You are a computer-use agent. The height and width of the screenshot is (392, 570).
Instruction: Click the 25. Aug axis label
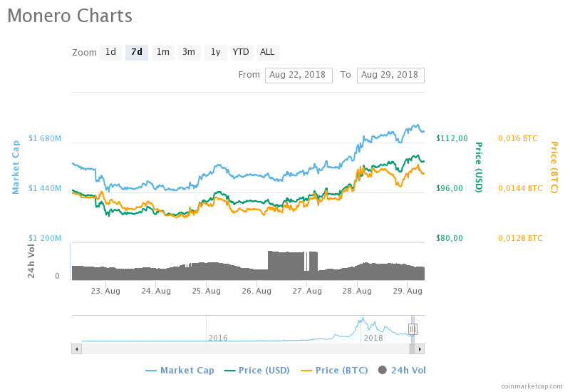[206, 291]
